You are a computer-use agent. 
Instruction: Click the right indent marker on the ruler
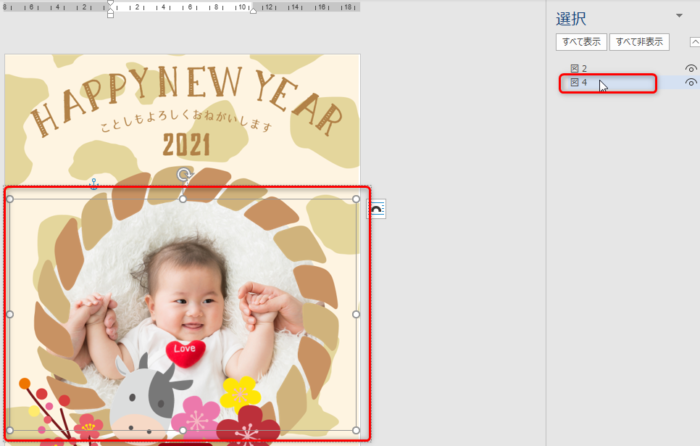(x=252, y=10)
